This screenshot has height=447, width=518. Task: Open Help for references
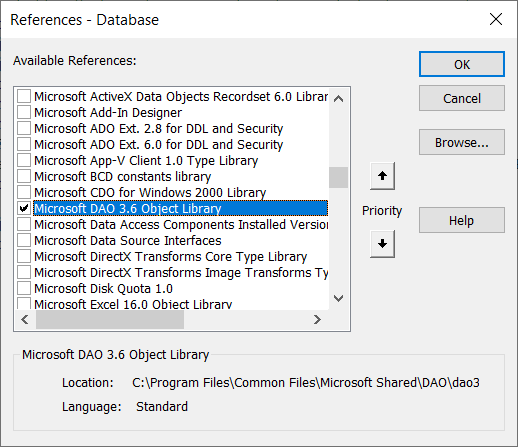(462, 220)
